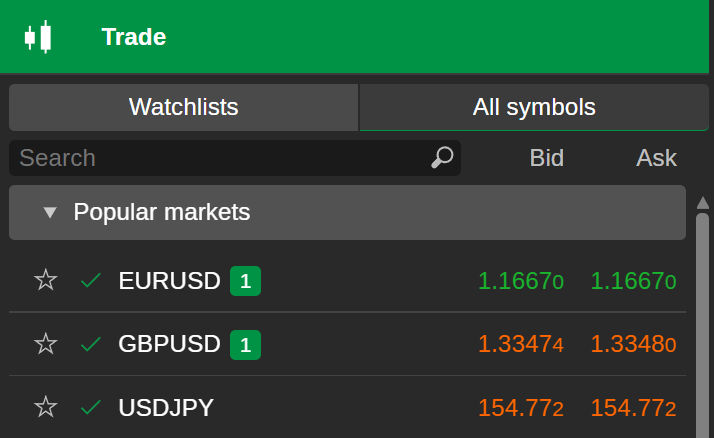Select the All symbols tab
Screen dimensions: 714x438
tap(533, 107)
